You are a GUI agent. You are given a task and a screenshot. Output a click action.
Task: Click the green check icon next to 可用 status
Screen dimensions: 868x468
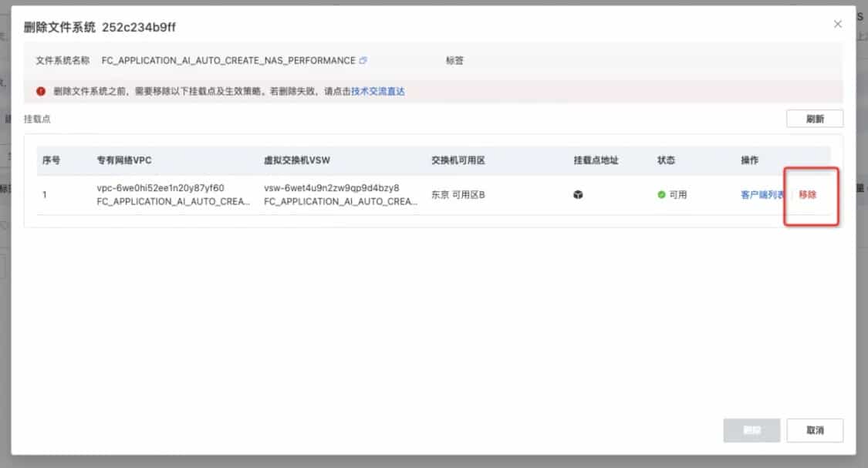pyautogui.click(x=660, y=195)
